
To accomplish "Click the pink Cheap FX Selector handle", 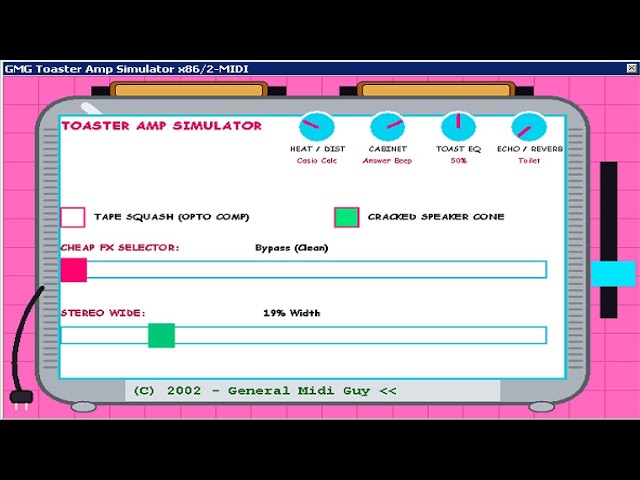I will pyautogui.click(x=74, y=270).
